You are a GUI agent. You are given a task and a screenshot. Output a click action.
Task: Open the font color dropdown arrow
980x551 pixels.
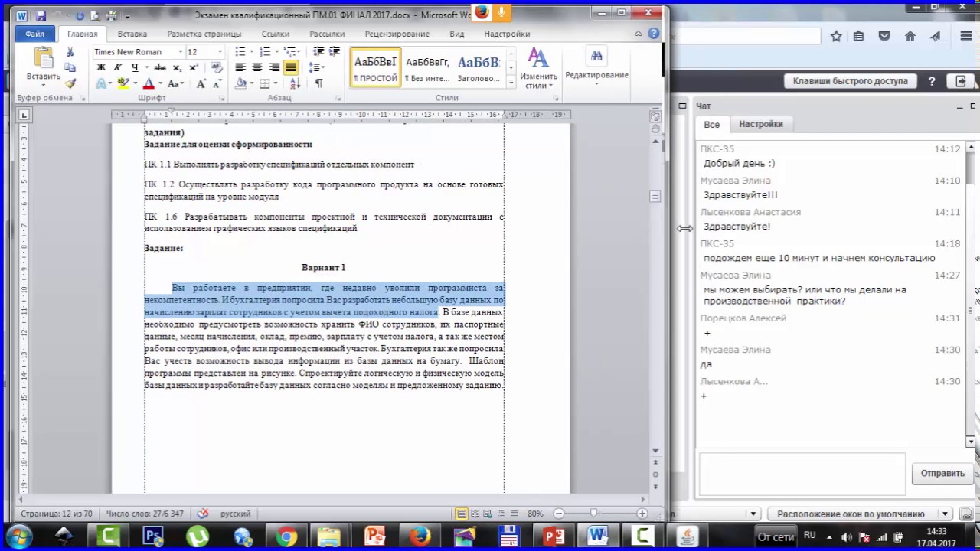160,83
